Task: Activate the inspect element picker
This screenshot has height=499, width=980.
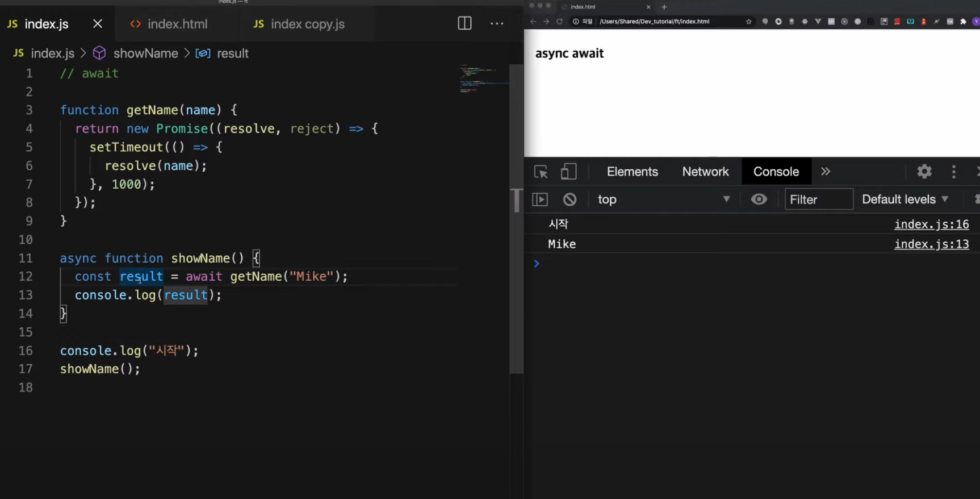Action: [541, 172]
